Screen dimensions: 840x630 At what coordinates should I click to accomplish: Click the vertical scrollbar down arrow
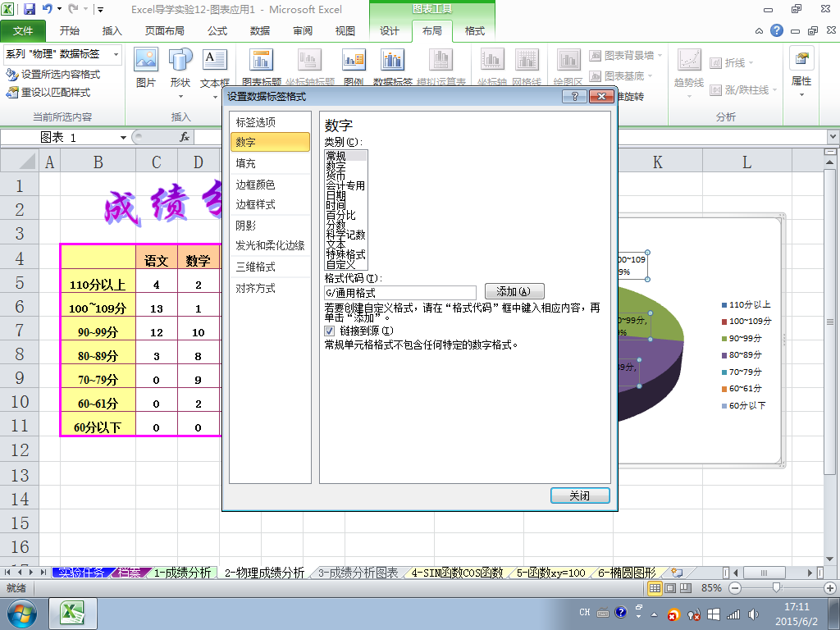[829, 559]
